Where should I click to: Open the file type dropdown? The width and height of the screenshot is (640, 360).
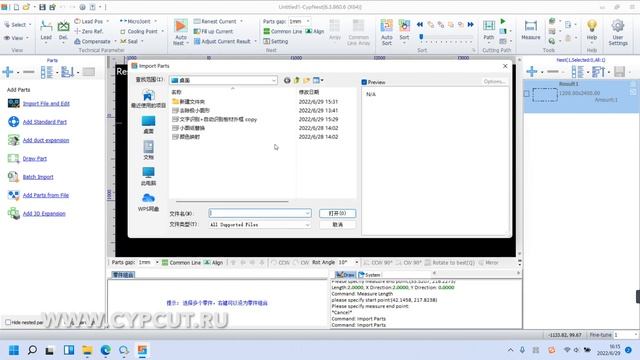click(x=307, y=224)
